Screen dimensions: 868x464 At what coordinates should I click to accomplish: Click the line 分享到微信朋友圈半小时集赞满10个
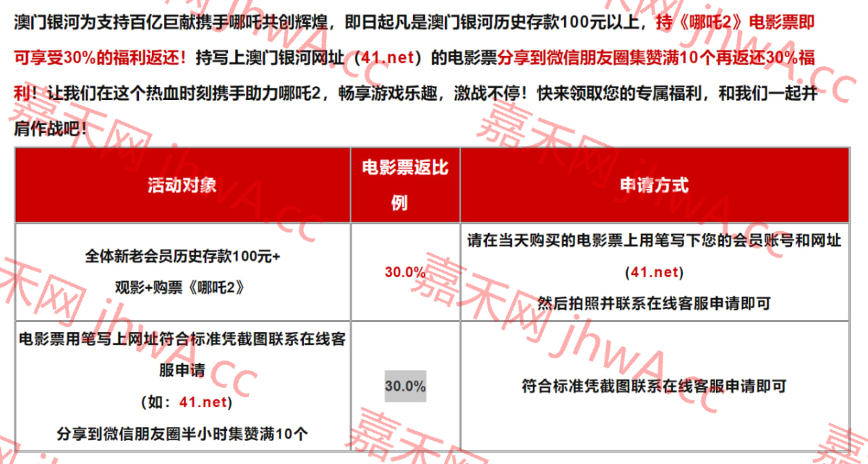click(x=182, y=434)
